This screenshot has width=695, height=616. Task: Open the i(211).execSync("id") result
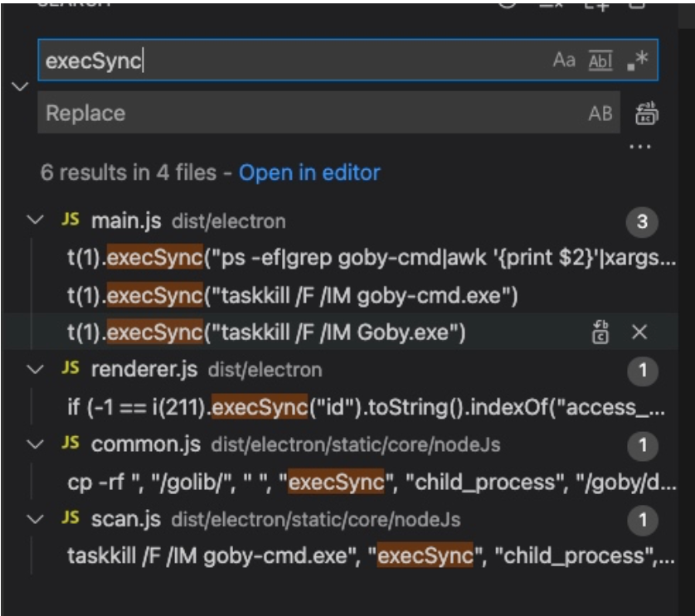(366, 407)
